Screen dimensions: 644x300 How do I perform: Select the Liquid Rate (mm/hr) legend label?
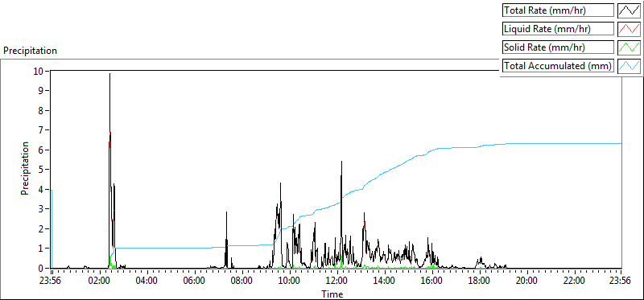[558, 29]
